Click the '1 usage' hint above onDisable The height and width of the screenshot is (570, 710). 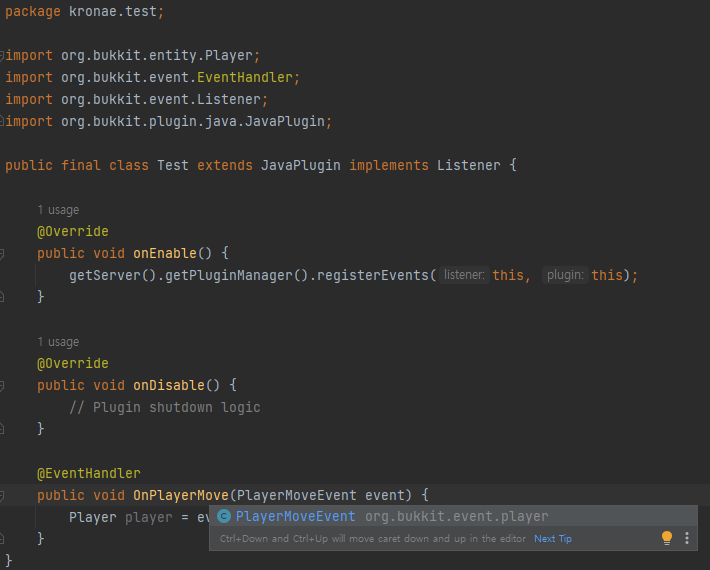[58, 342]
